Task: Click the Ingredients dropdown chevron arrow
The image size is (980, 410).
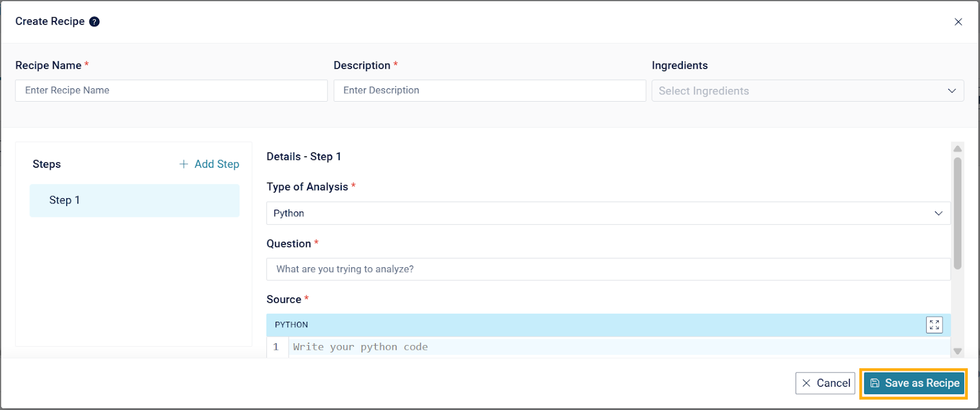Action: tap(952, 91)
